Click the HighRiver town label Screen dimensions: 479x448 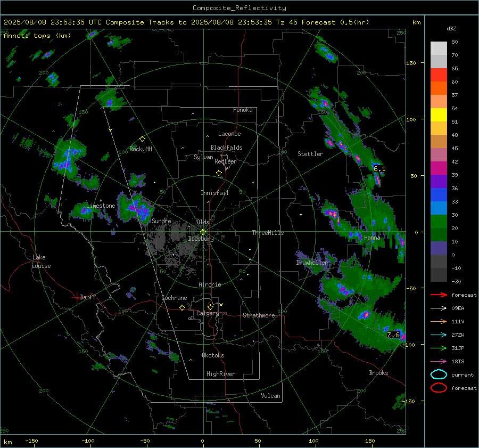tap(221, 374)
